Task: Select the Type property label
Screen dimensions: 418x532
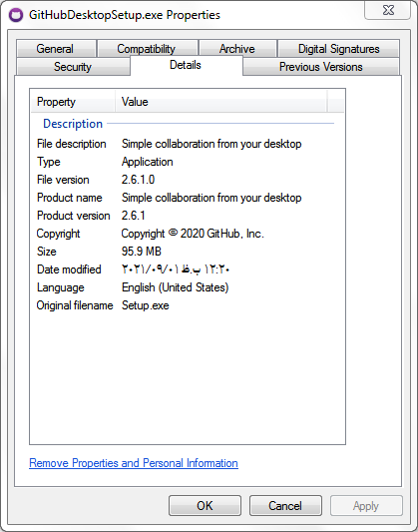Action: (49, 162)
